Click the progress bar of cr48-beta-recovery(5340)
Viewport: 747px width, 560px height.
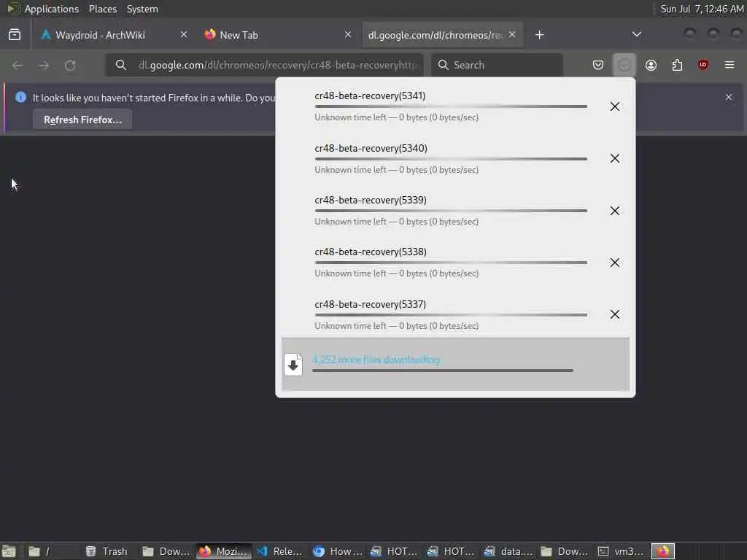pyautogui.click(x=451, y=159)
